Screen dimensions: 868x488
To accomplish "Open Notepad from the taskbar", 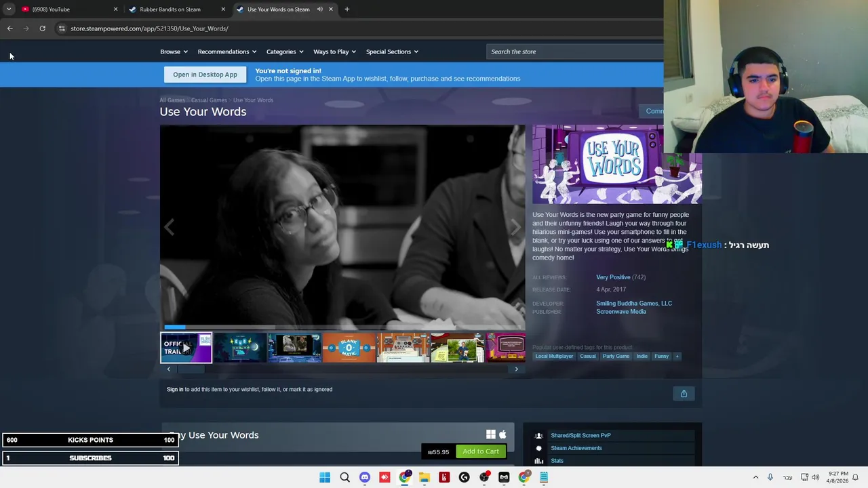I will tap(543, 478).
